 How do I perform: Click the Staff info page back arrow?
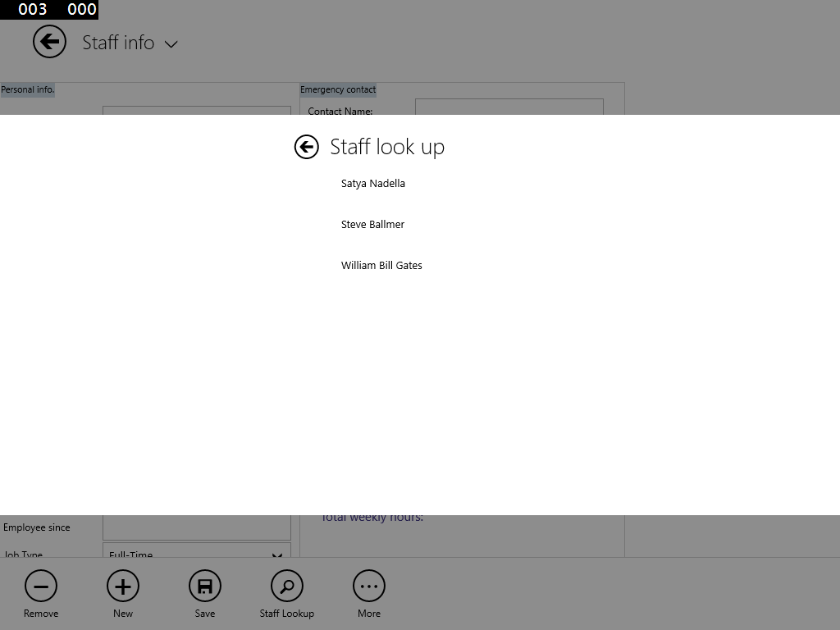[x=49, y=42]
